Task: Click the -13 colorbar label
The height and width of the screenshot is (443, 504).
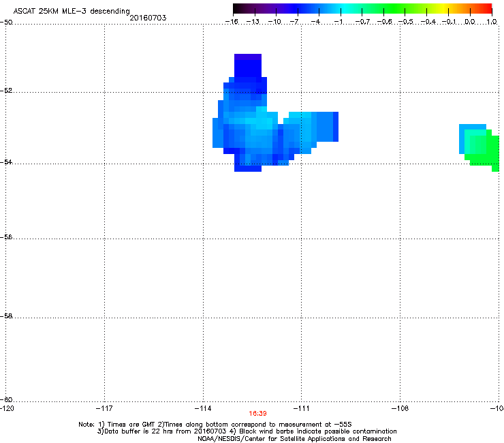Action: coord(253,22)
